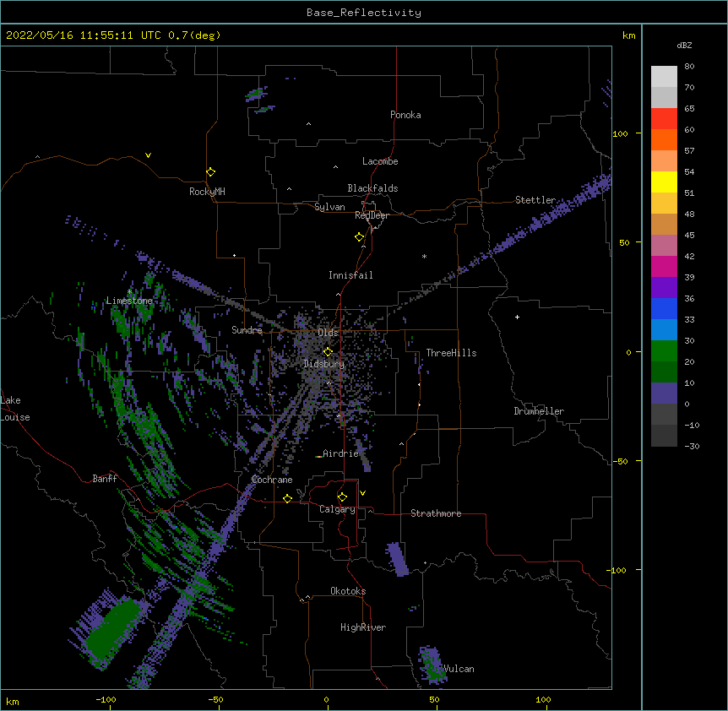Click the -30 dBZ legend value
Viewport: 728px width, 711px height.
tap(692, 446)
